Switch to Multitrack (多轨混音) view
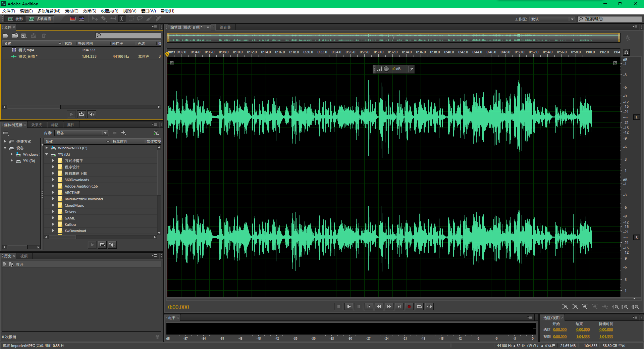This screenshot has width=644, height=349. click(x=40, y=19)
